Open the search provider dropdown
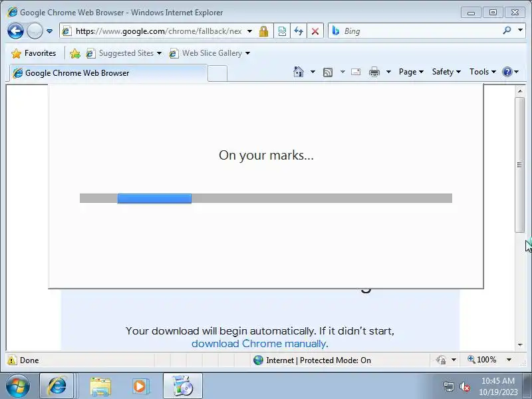This screenshot has height=399, width=532. (520, 30)
